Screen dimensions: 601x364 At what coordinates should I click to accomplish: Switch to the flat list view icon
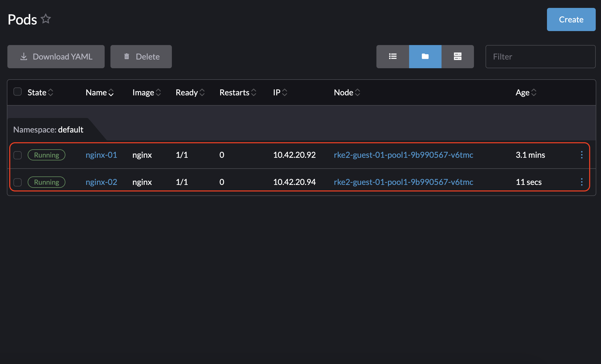(x=392, y=56)
